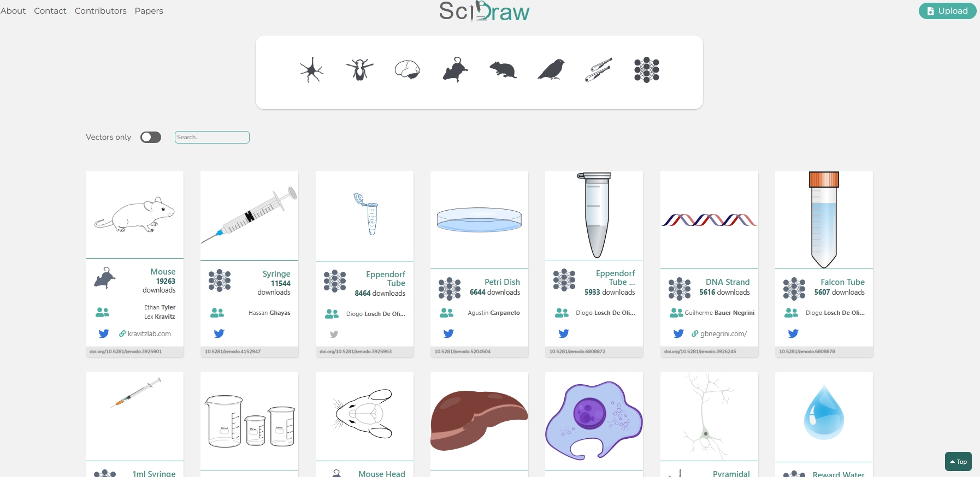Viewport: 980px width, 477px height.
Task: Go to the Contributors page
Action: click(101, 11)
